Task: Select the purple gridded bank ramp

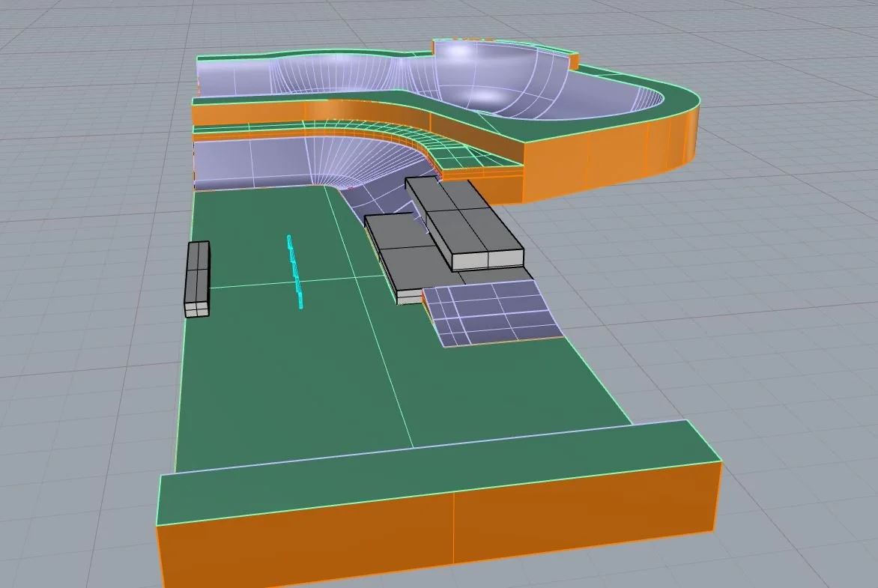Action: 493,312
